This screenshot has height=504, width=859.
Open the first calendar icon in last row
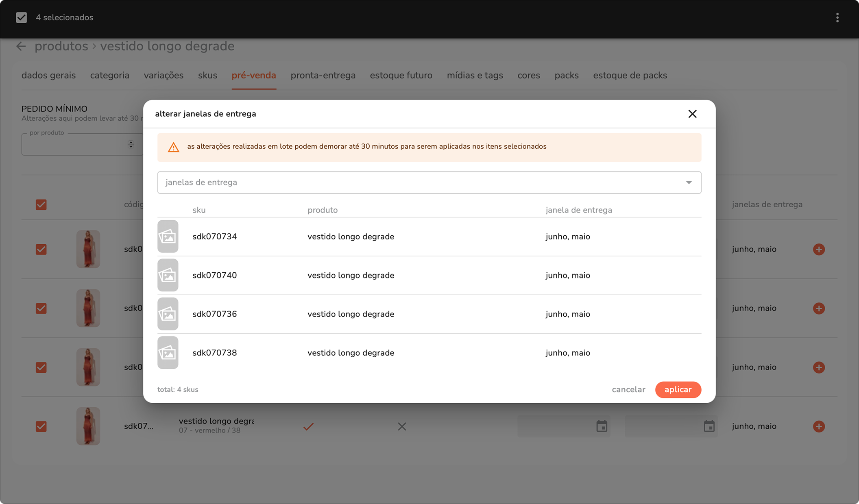click(x=602, y=426)
